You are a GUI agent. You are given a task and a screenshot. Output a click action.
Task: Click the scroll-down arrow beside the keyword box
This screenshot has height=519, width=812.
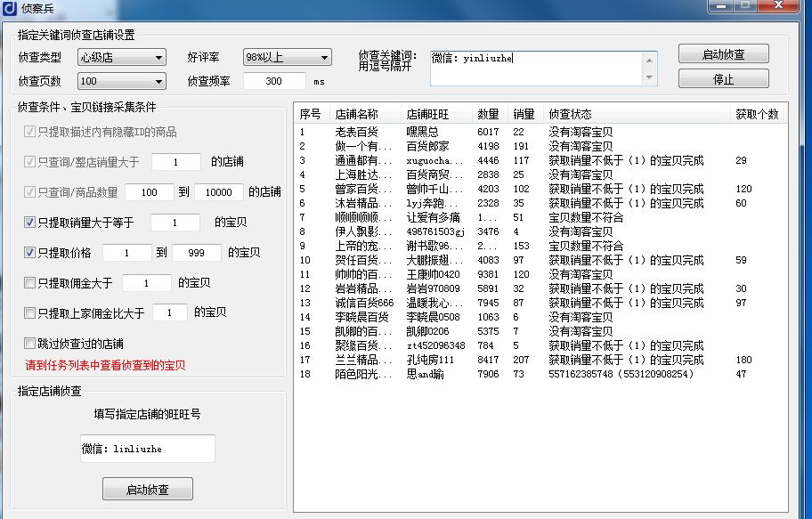(x=651, y=76)
